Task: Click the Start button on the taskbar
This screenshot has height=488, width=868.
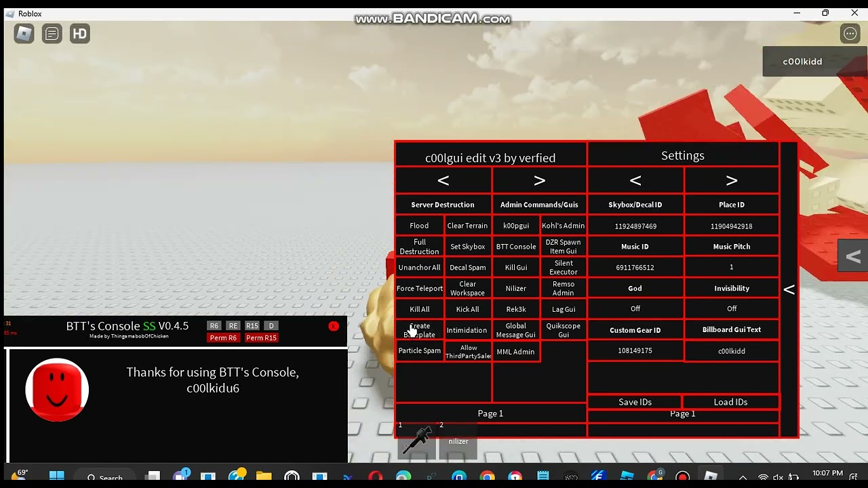Action: [56, 477]
